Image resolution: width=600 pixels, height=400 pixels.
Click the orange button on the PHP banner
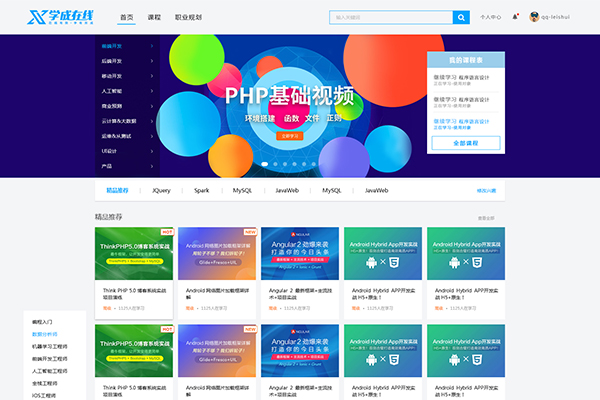coord(290,136)
